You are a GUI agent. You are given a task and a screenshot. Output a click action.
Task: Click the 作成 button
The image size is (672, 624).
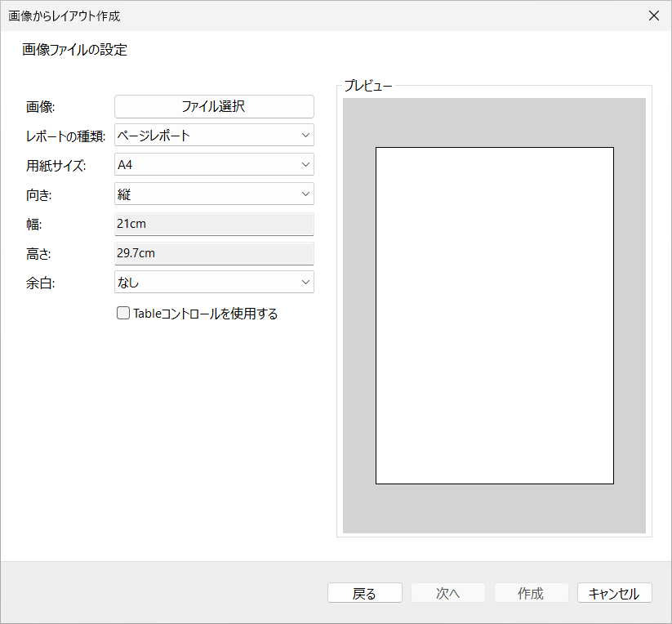531,593
